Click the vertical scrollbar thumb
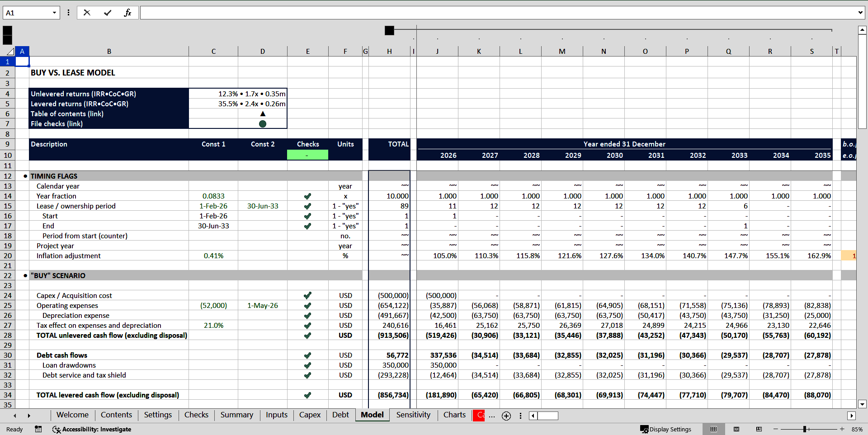This screenshot has height=435, width=868. click(x=862, y=81)
